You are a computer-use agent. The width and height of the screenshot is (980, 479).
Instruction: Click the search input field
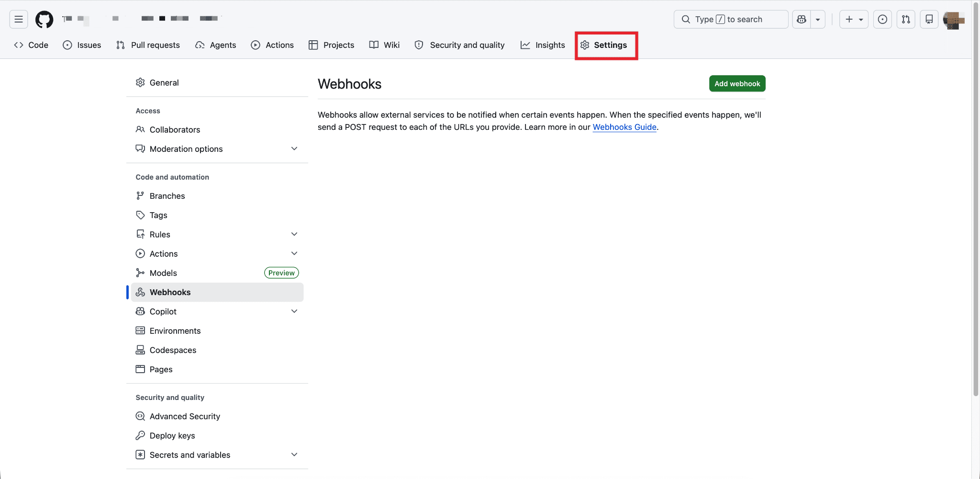click(731, 19)
